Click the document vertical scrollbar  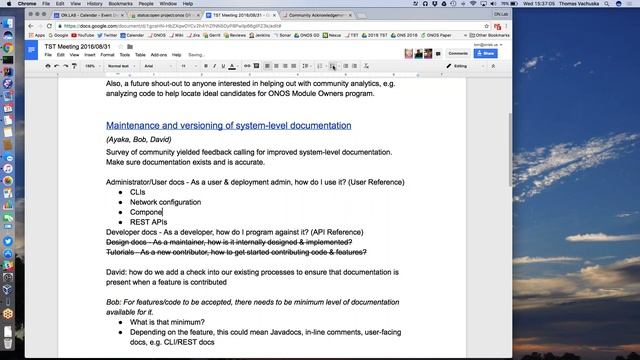click(509, 149)
